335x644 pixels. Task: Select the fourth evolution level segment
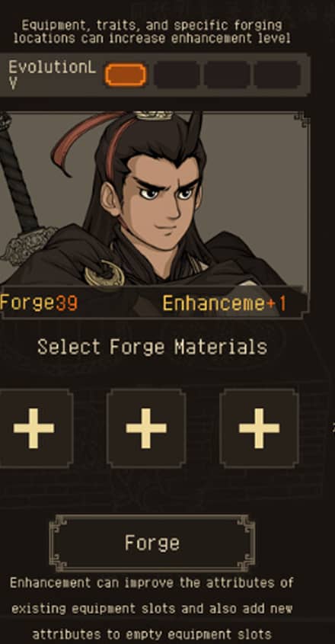tap(277, 75)
